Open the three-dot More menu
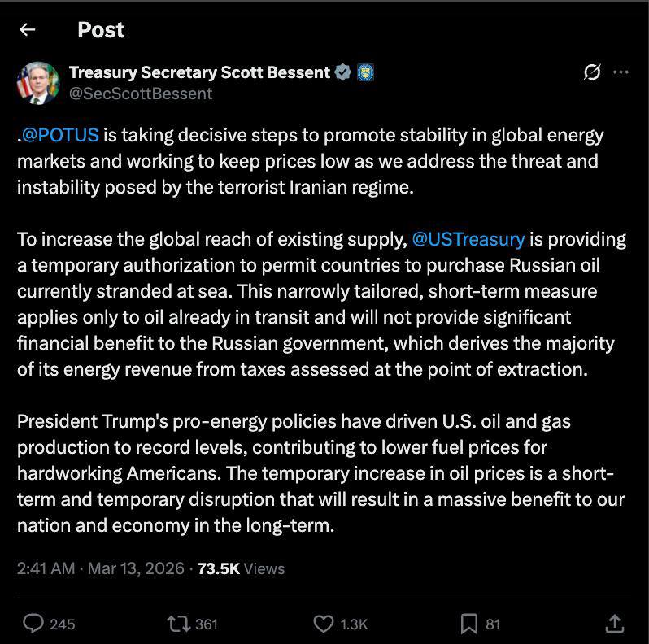Screen dimensions: 649x644 pos(621,72)
